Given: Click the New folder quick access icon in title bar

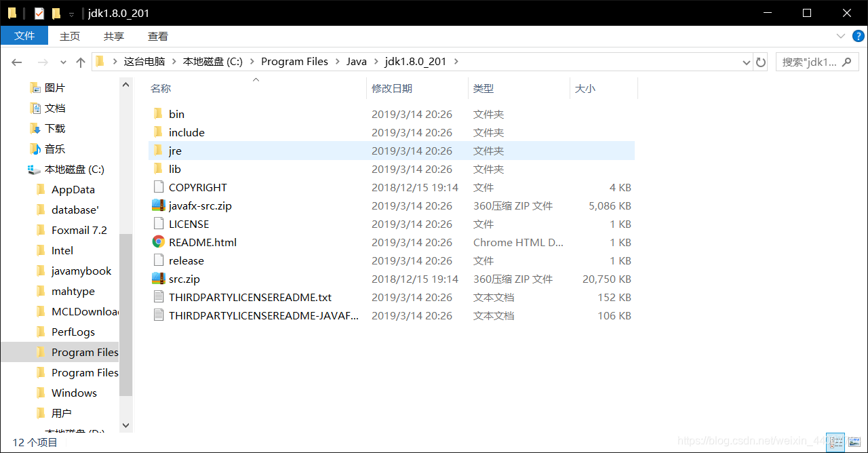Looking at the screenshot, I should tap(56, 13).
